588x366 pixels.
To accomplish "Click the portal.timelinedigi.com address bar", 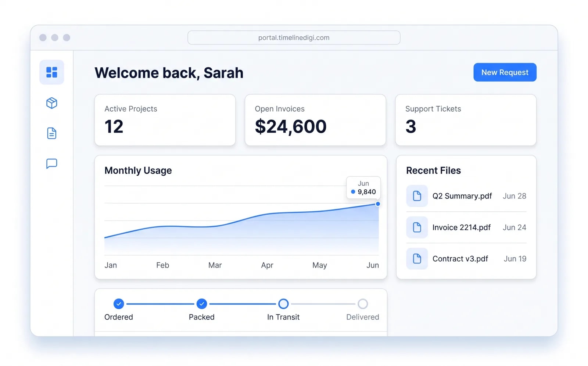I will click(x=294, y=37).
